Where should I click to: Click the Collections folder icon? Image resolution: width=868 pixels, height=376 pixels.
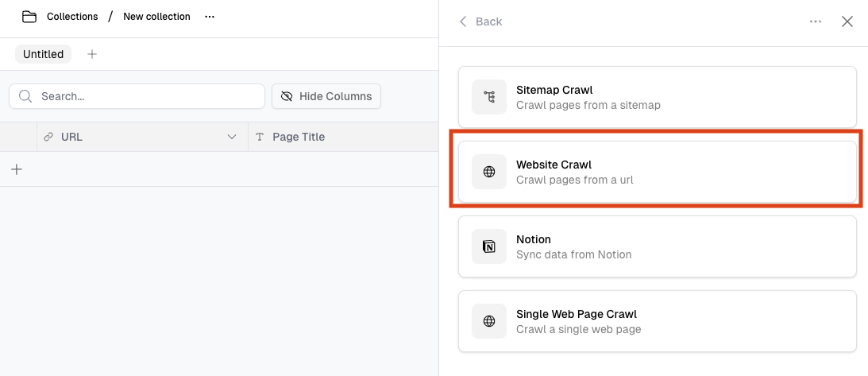(29, 17)
